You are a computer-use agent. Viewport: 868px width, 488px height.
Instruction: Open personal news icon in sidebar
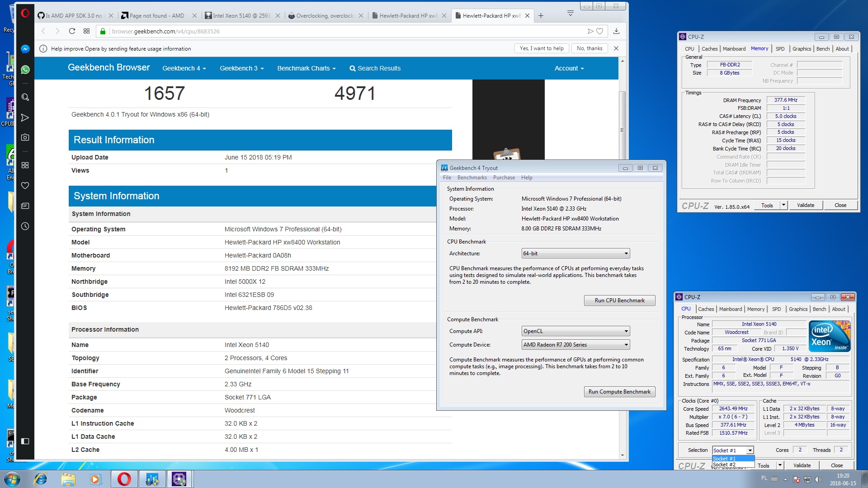coord(25,206)
